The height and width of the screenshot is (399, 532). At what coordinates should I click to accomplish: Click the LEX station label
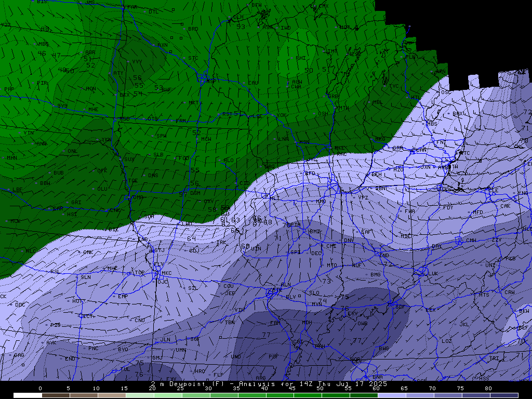pos(431,310)
